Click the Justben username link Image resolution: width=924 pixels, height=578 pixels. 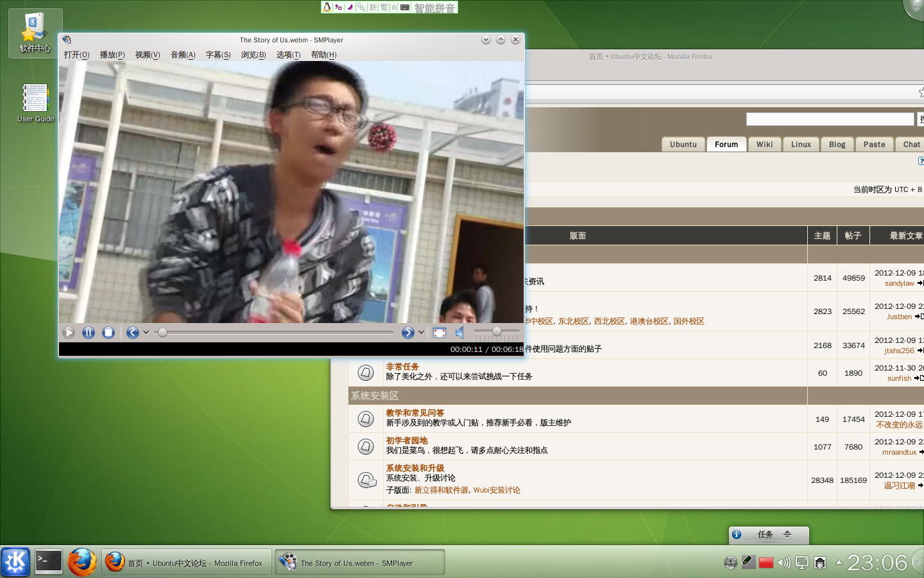[x=899, y=317]
